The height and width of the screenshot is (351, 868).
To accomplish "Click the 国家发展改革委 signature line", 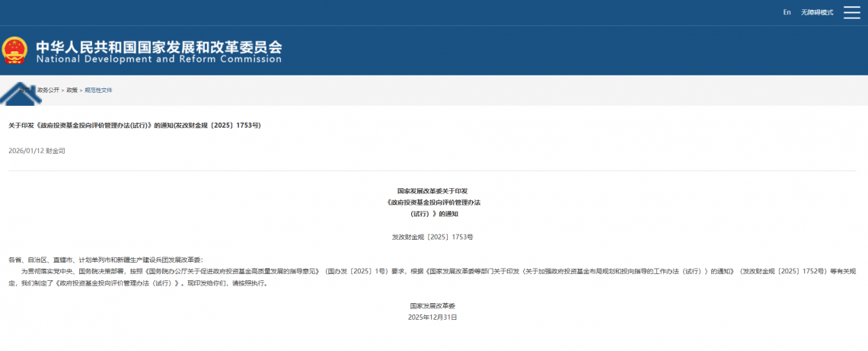I will point(432,305).
